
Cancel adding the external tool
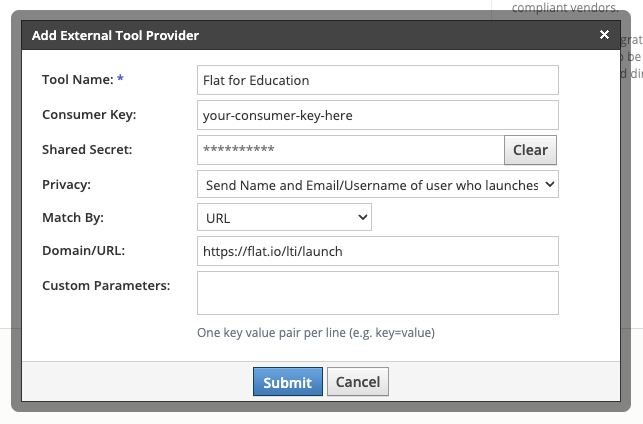357,382
